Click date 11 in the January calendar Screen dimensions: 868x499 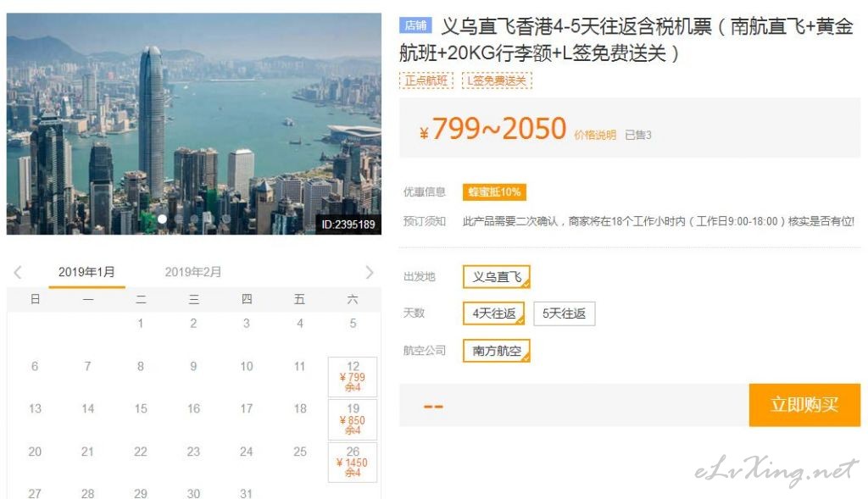[x=299, y=366]
